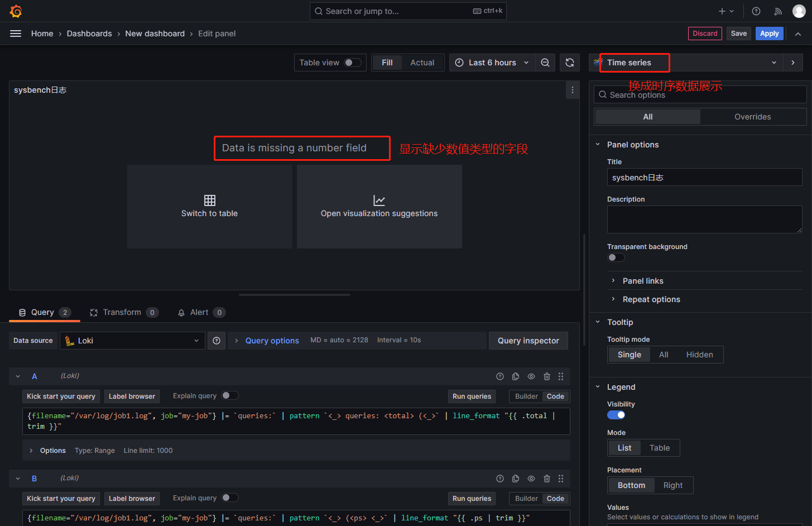Select Right legend placement

(673, 485)
